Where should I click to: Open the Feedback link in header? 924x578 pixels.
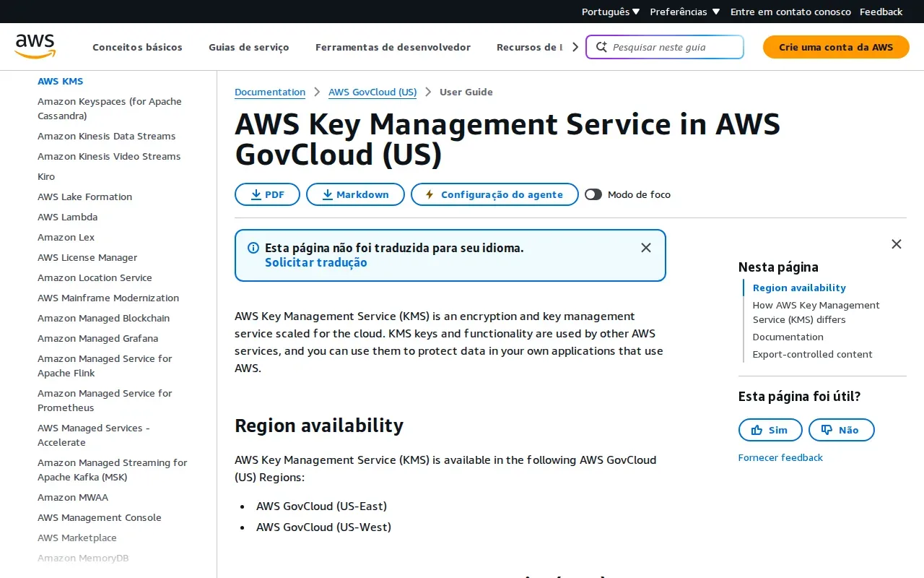[x=881, y=12]
